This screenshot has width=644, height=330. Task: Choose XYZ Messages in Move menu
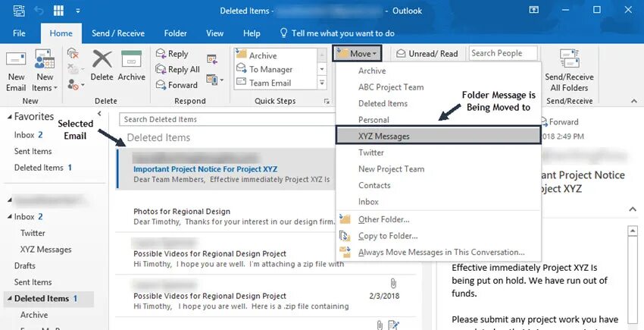point(438,136)
